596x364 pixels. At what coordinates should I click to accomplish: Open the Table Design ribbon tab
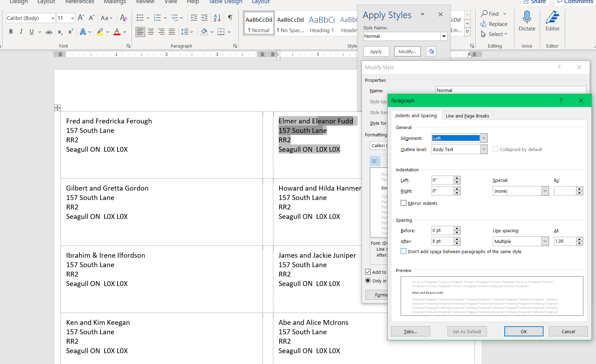coord(225,2)
